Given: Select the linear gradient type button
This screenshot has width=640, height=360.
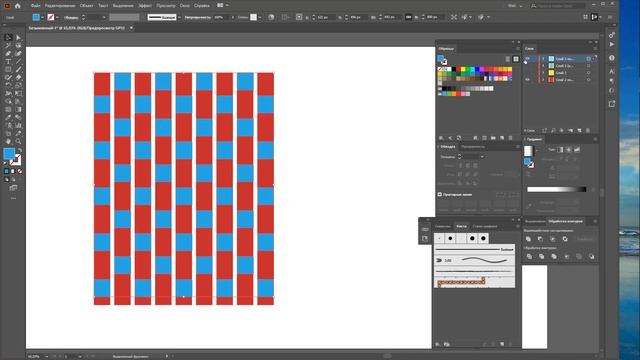Looking at the screenshot, I should (x=560, y=150).
